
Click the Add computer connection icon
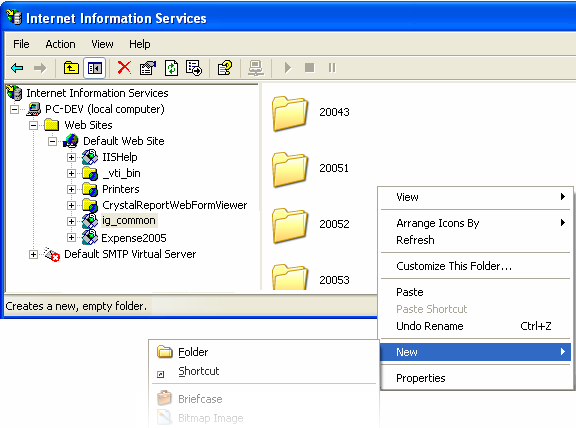[x=256, y=68]
